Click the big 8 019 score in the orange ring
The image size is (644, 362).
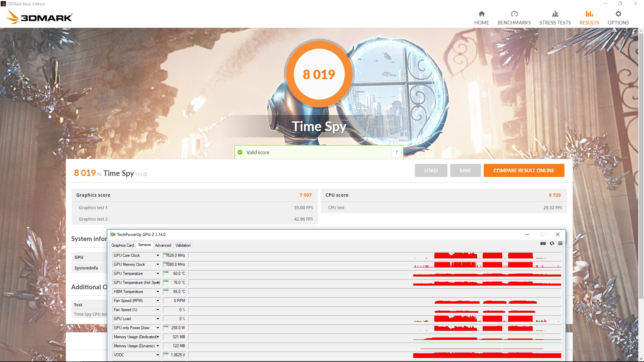tap(319, 74)
